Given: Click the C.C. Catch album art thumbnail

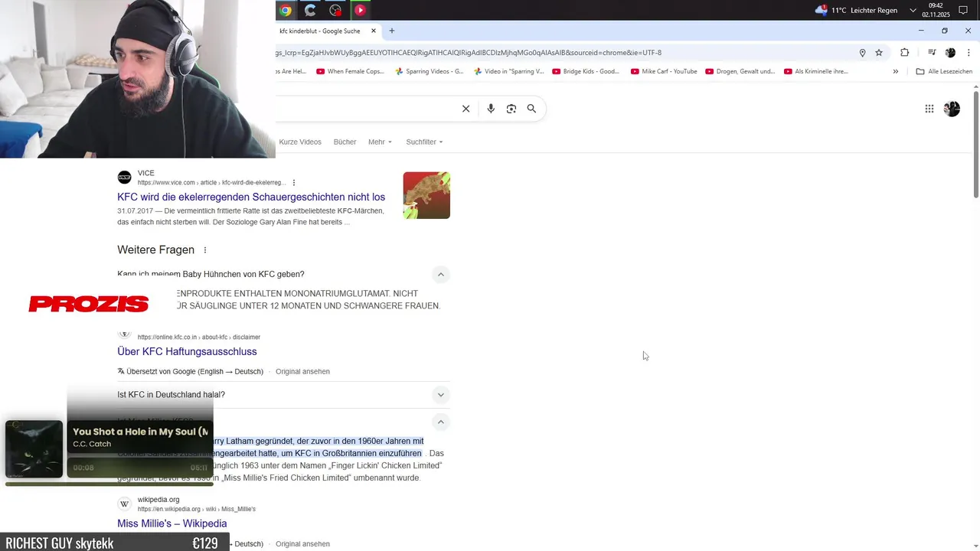Looking at the screenshot, I should (34, 449).
